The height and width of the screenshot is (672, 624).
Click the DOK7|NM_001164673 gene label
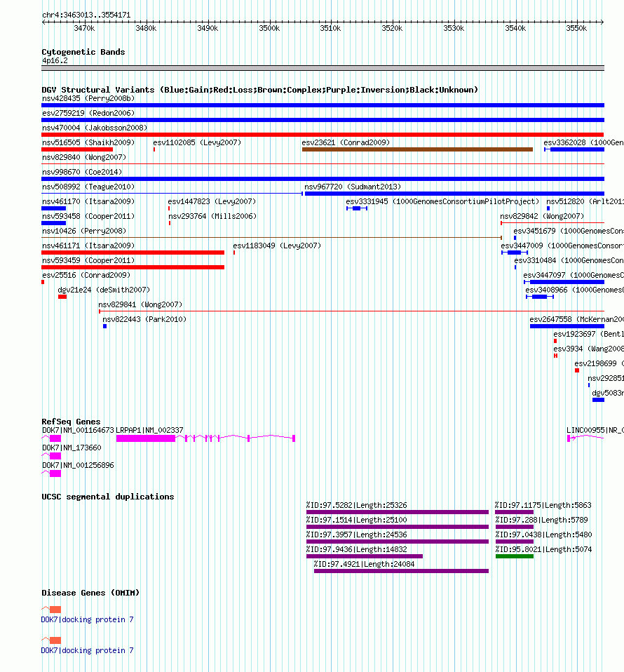(x=78, y=430)
